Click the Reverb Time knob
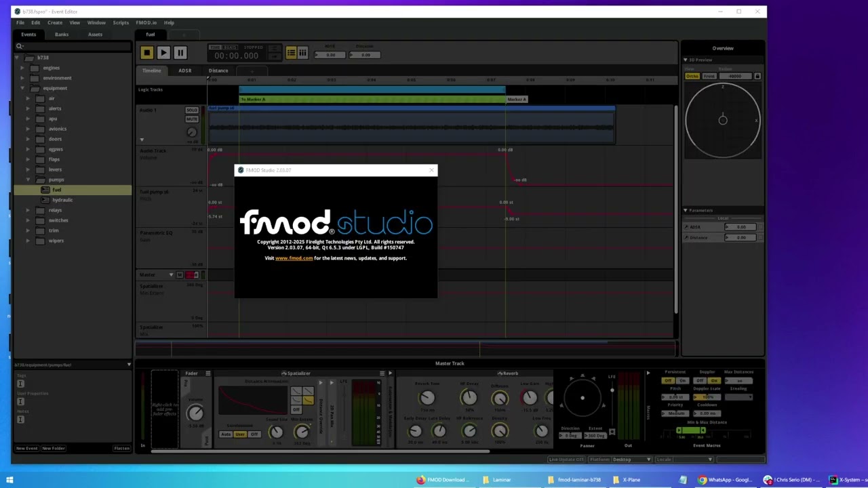The image size is (868, 488). click(427, 399)
